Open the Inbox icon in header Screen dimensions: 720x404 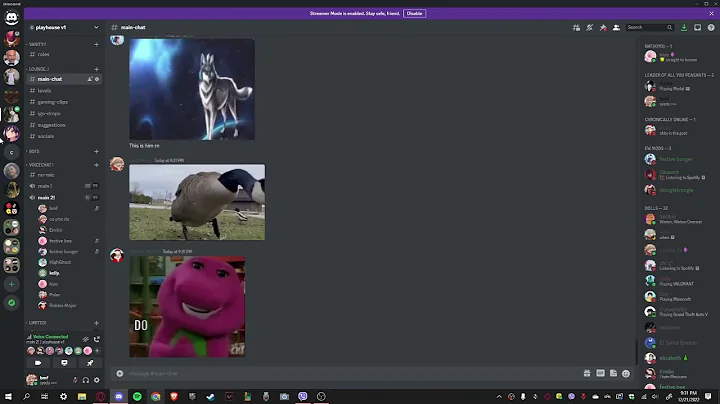[x=698, y=28]
